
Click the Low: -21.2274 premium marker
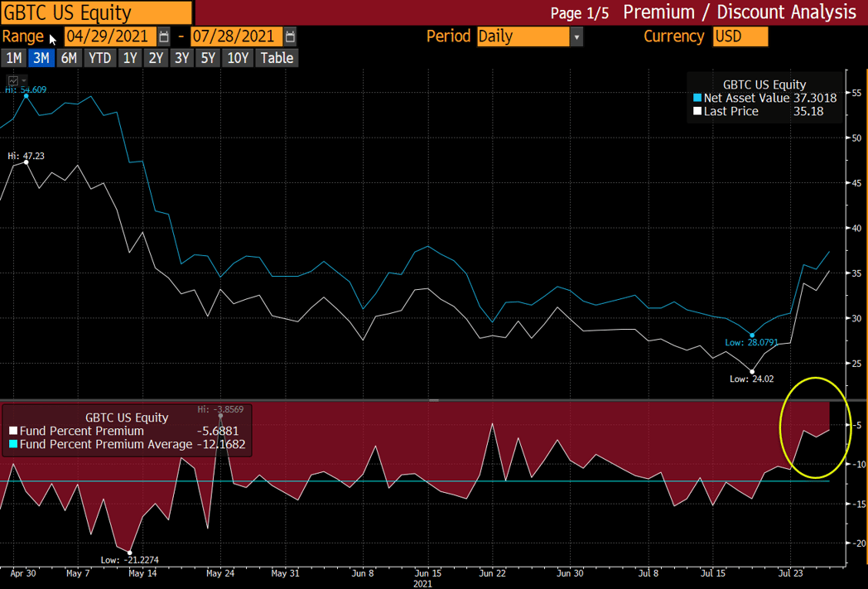(130, 553)
